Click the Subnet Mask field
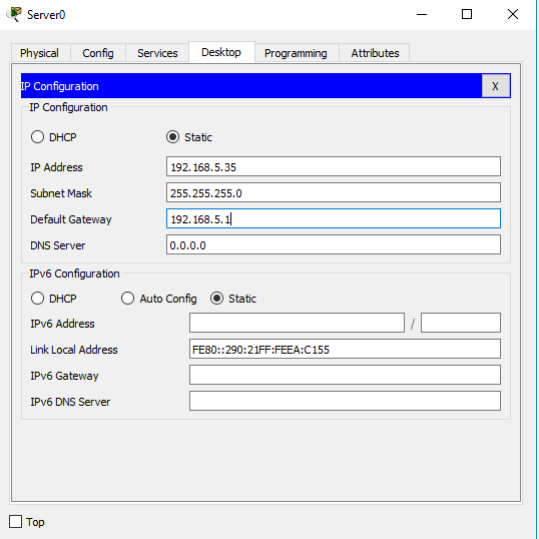This screenshot has width=539, height=539. [x=333, y=192]
